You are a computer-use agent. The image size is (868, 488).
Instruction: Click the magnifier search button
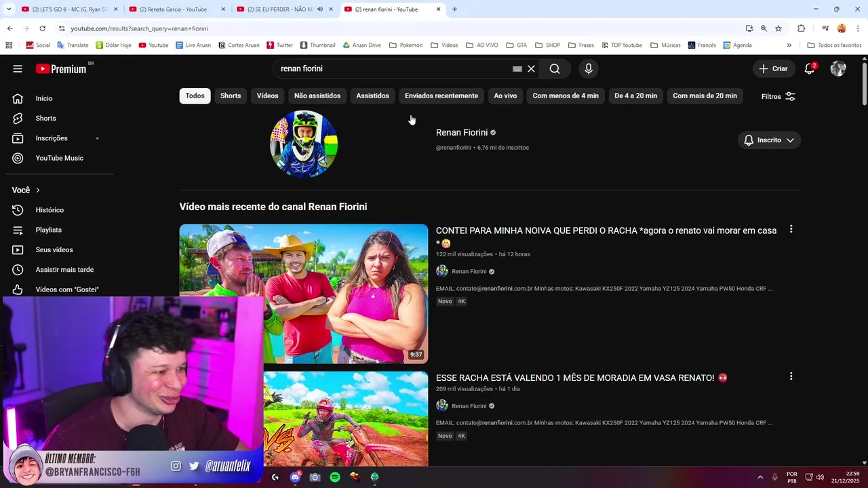(555, 68)
